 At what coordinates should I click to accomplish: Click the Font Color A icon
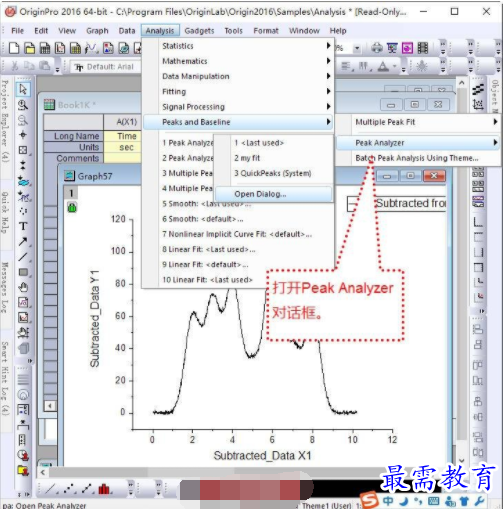[x=383, y=67]
